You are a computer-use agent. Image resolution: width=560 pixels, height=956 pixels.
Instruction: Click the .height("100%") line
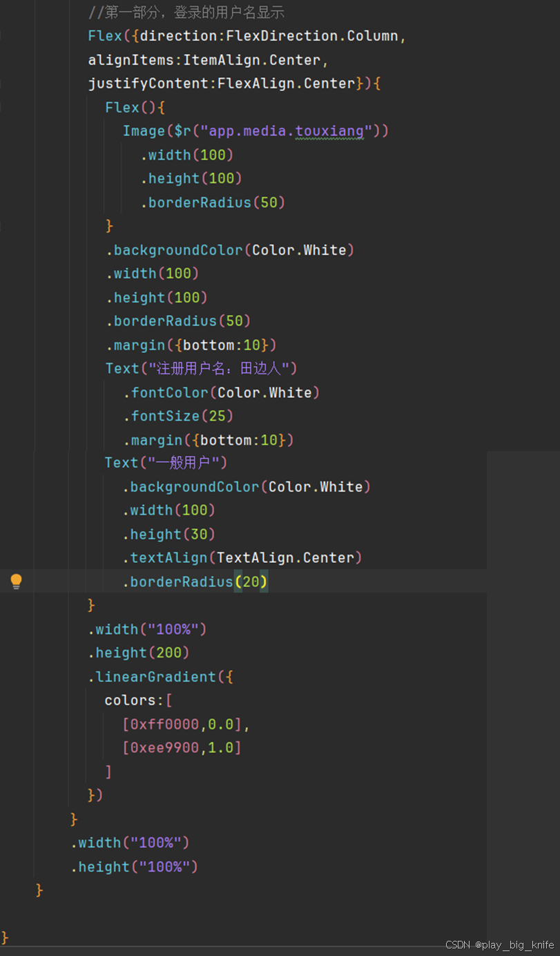pyautogui.click(x=134, y=866)
